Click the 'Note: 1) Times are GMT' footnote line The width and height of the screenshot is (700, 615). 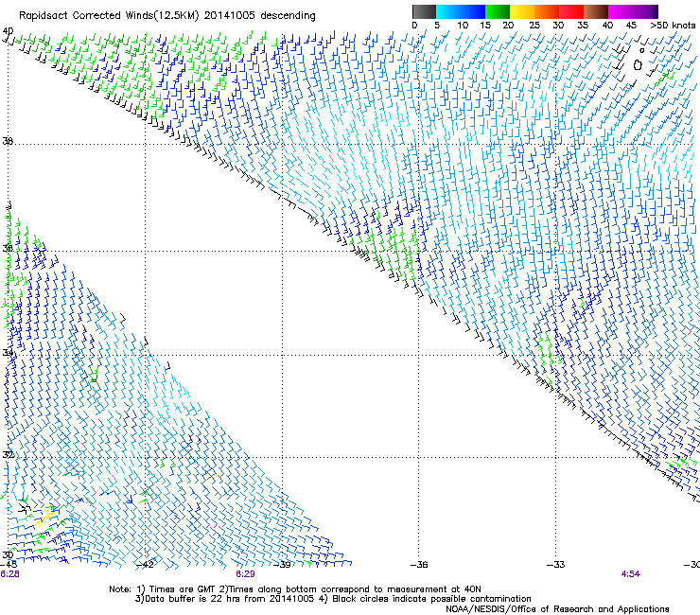pos(295,589)
